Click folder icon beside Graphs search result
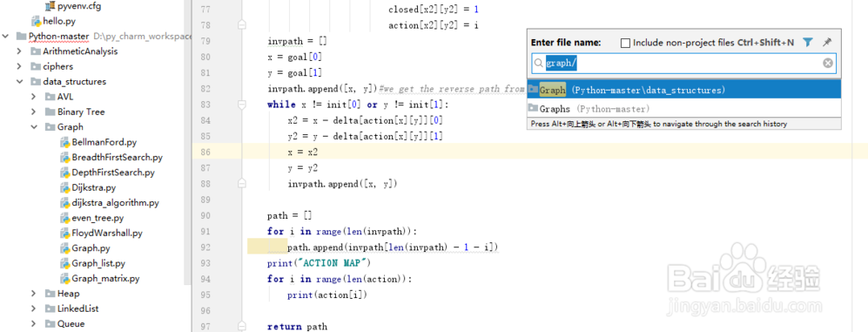The width and height of the screenshot is (868, 332). tap(534, 108)
